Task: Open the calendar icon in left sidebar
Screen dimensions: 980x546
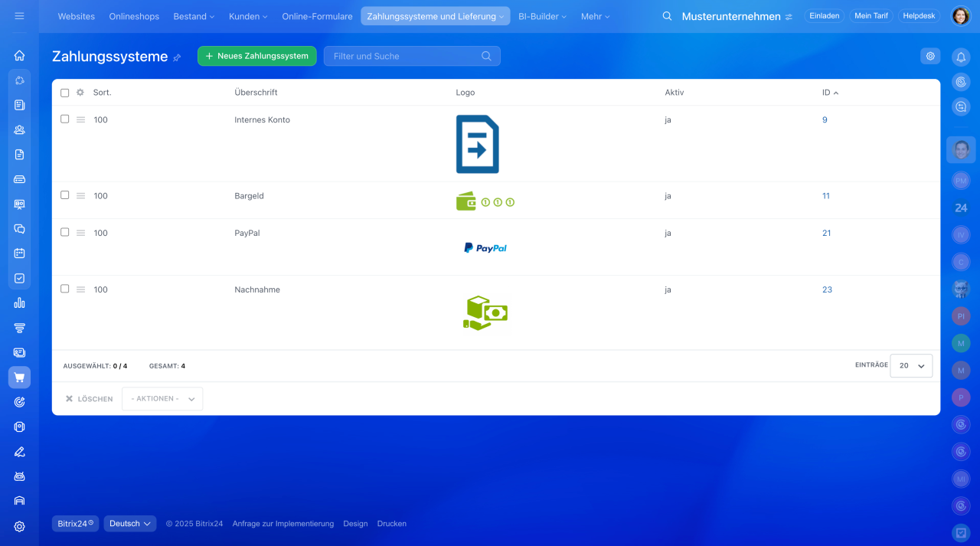Action: tap(19, 253)
